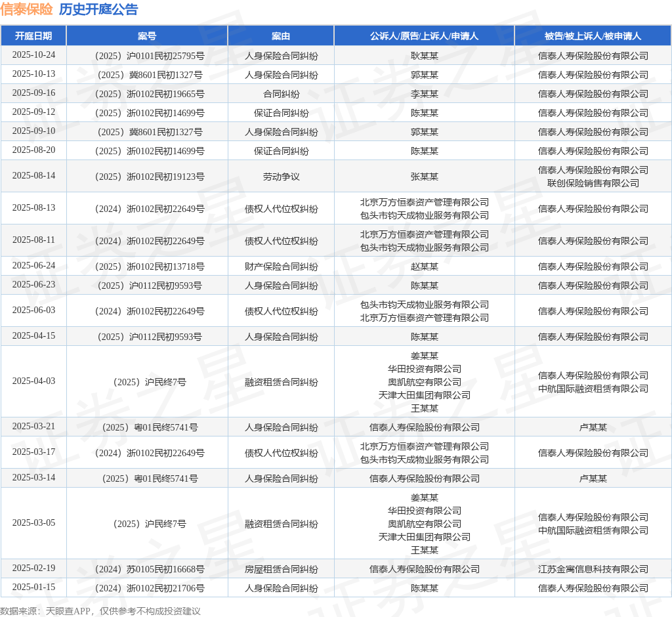Click 中航国际融资租赁有限公司 in the 2025-03-05 row
This screenshot has width=672, height=617.
click(593, 530)
